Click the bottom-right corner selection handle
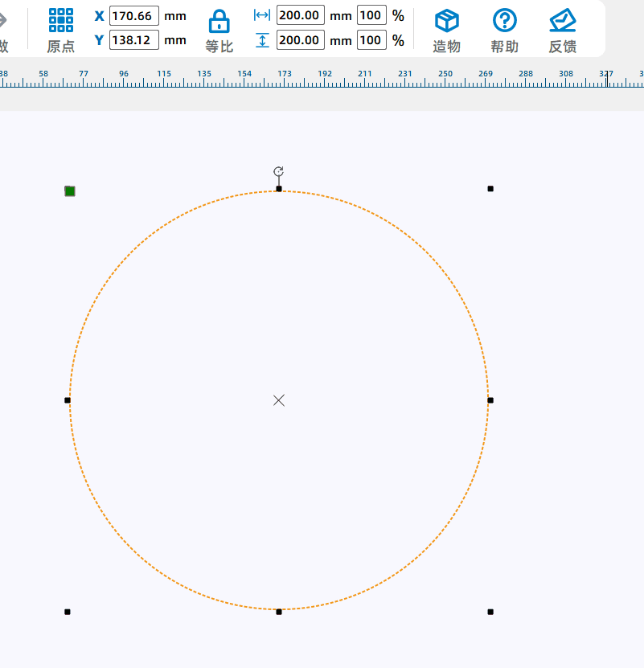Screen dimensions: 644x668 click(490, 612)
